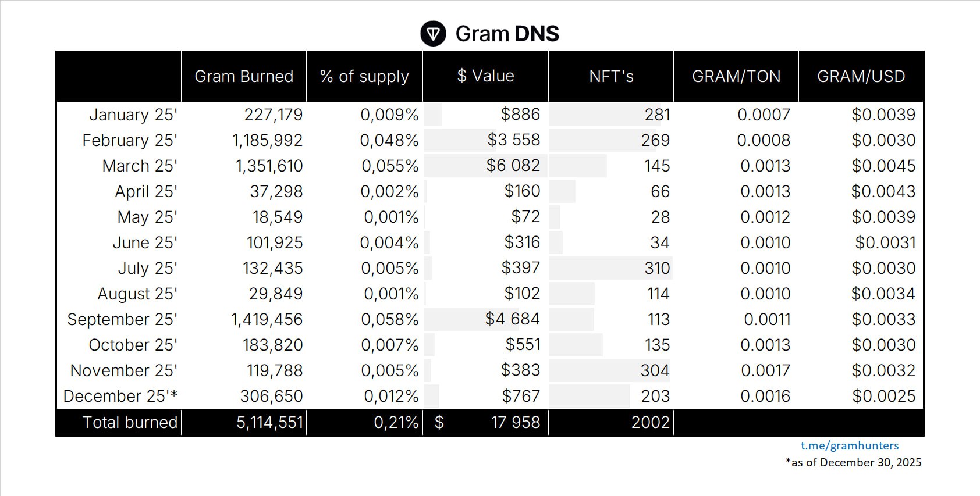Screen dimensions: 980x496
Task: Select the NFT's column header
Action: point(611,76)
